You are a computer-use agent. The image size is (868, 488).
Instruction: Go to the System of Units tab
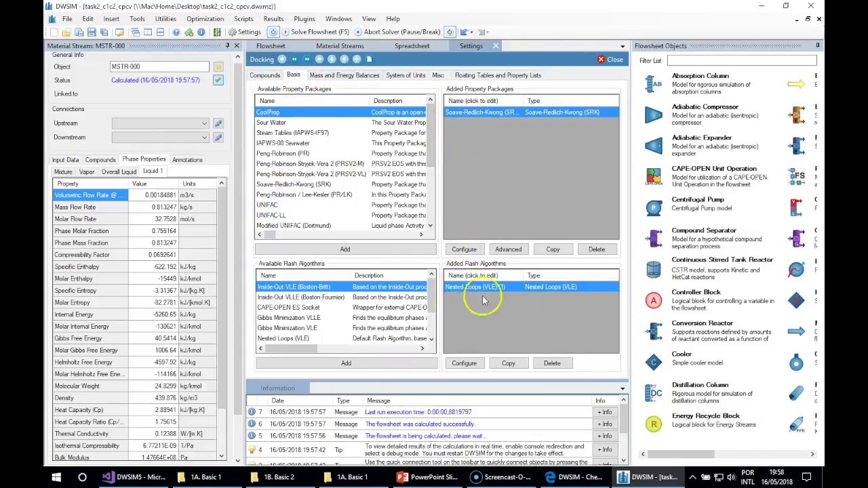click(406, 75)
